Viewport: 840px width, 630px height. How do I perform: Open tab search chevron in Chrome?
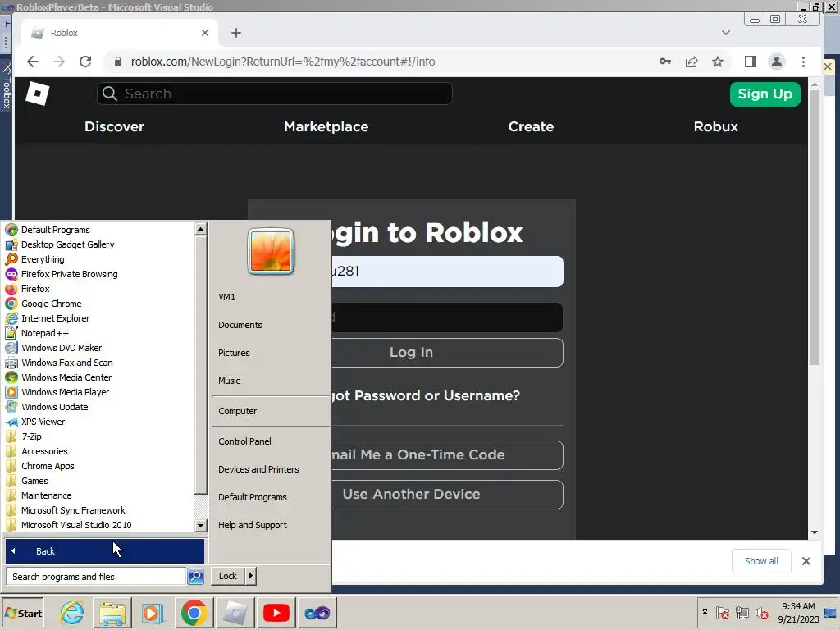[x=726, y=33]
